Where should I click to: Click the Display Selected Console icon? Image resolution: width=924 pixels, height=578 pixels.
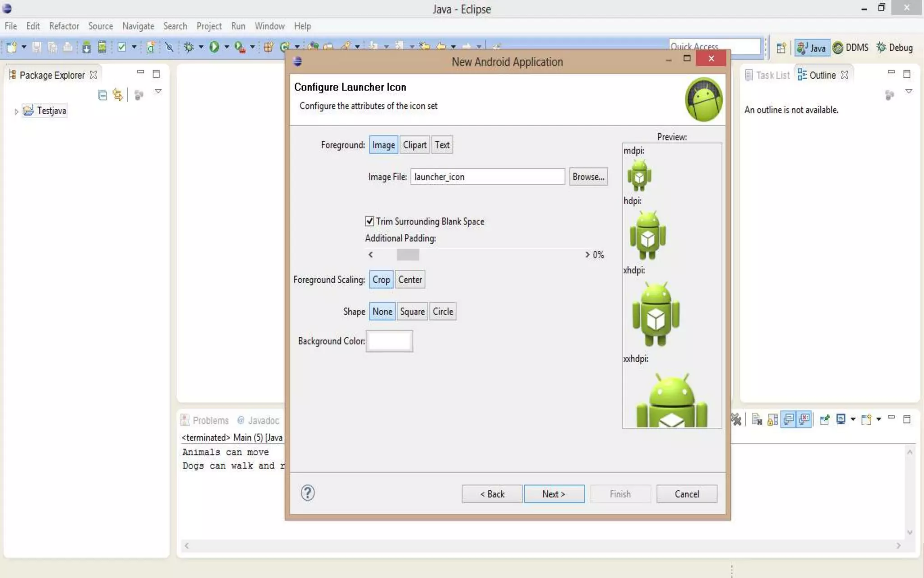(x=841, y=420)
